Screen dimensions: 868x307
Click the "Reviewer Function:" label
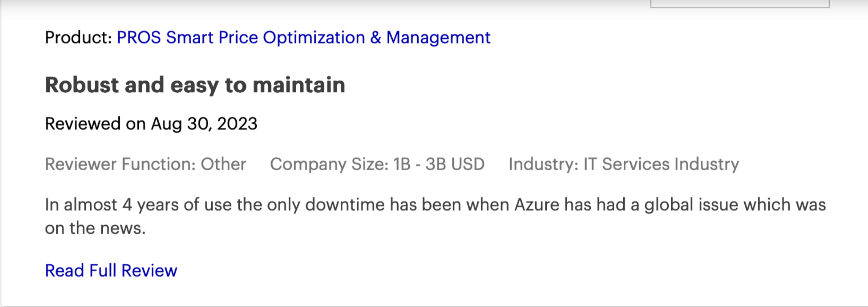click(x=120, y=164)
